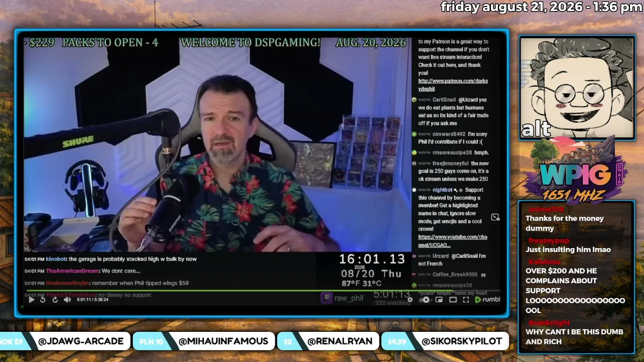Click the @SIKORSKYPILOT ticker entry
Screen dimensions: 644x362
[x=462, y=341]
